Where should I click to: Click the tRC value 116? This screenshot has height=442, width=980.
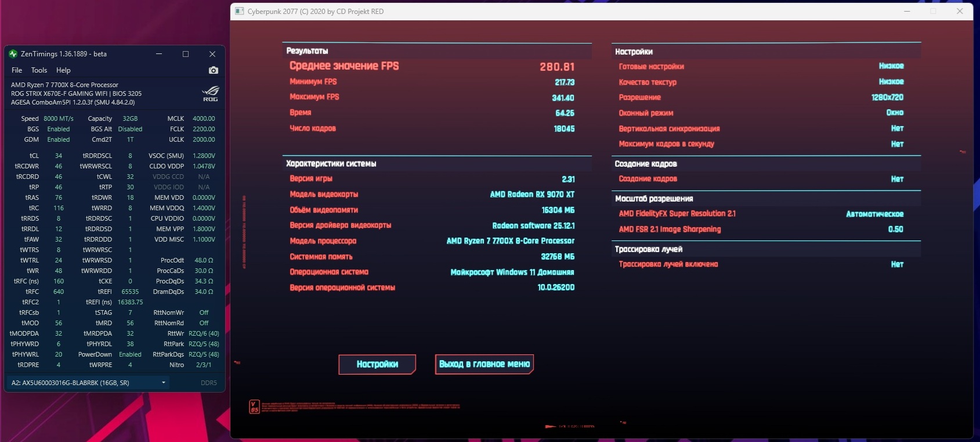(x=59, y=208)
